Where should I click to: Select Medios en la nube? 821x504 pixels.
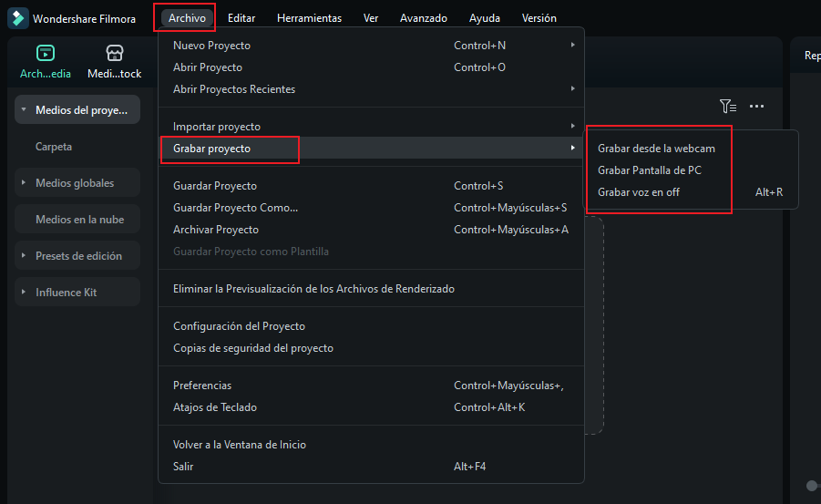coord(77,219)
